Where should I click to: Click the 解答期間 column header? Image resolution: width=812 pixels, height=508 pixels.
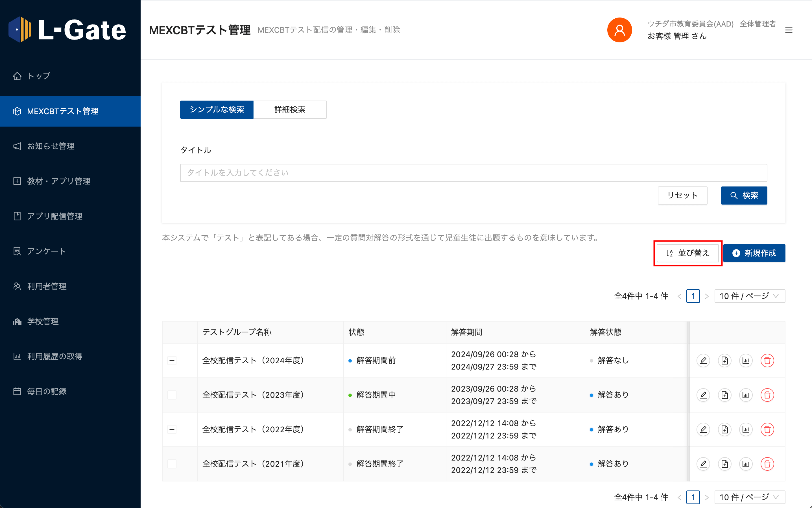tap(515, 332)
